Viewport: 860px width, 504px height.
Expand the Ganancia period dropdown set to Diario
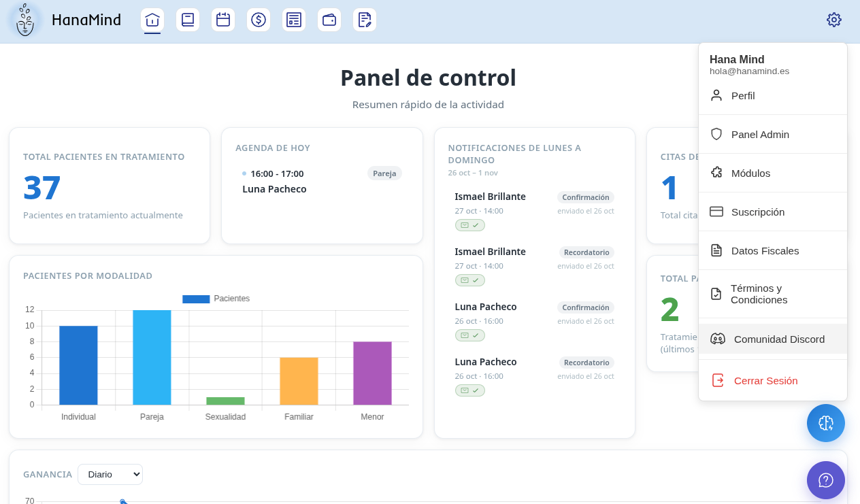point(110,474)
